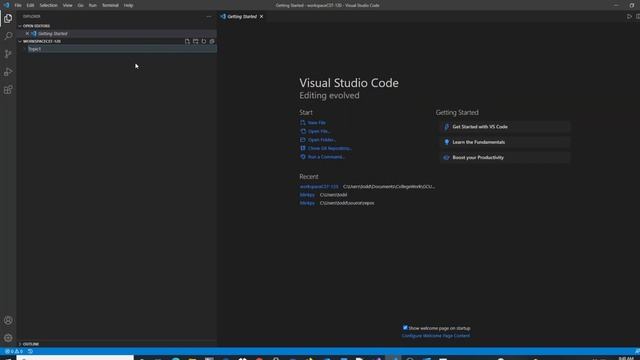Click the VS Code logo in title bar
The width and height of the screenshot is (640, 360).
[x=6, y=5]
